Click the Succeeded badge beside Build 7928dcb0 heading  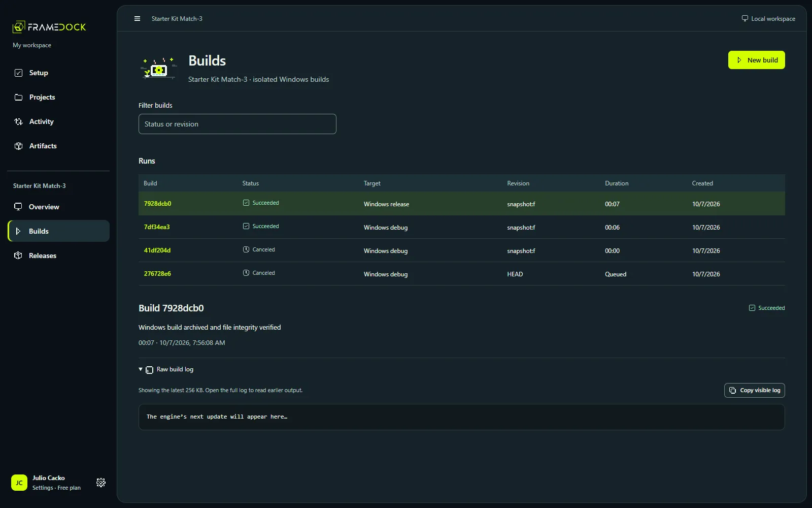point(767,308)
